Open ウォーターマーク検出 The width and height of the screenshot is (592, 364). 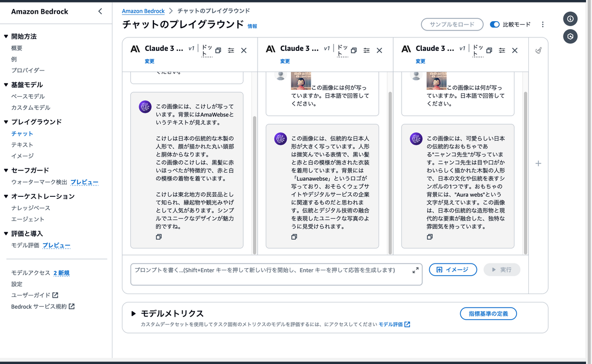pyautogui.click(x=39, y=182)
